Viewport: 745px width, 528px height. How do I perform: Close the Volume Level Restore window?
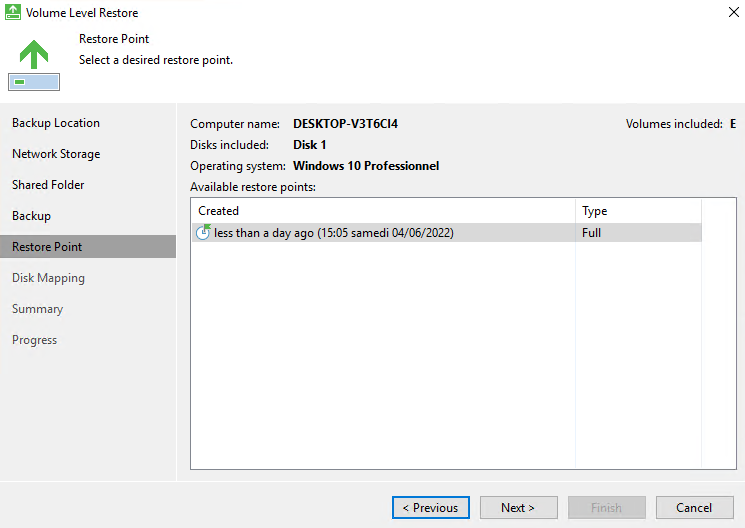point(734,12)
